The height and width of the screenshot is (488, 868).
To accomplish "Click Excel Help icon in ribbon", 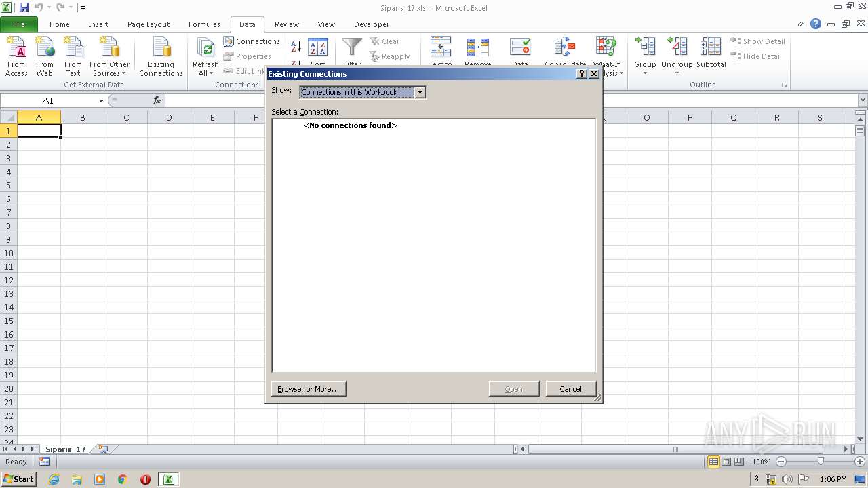I will click(x=816, y=24).
